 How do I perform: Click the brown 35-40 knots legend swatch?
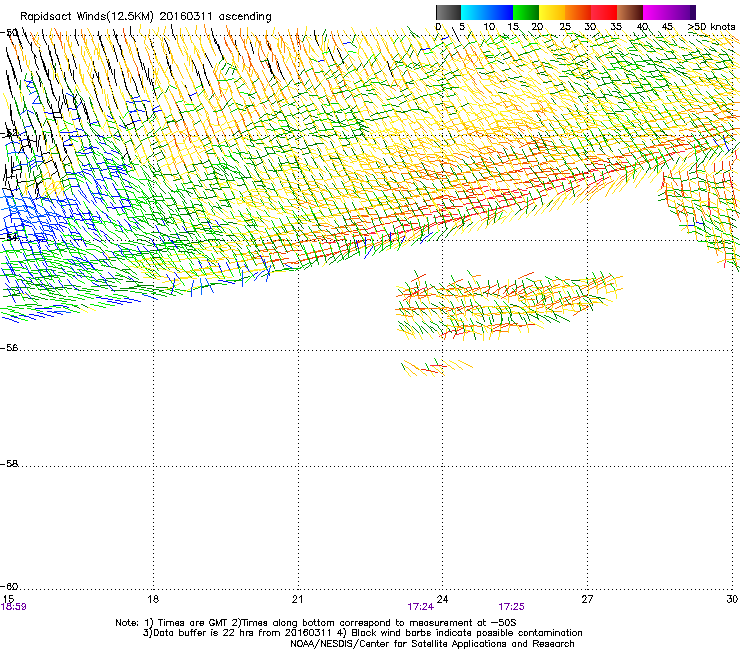[x=630, y=12]
